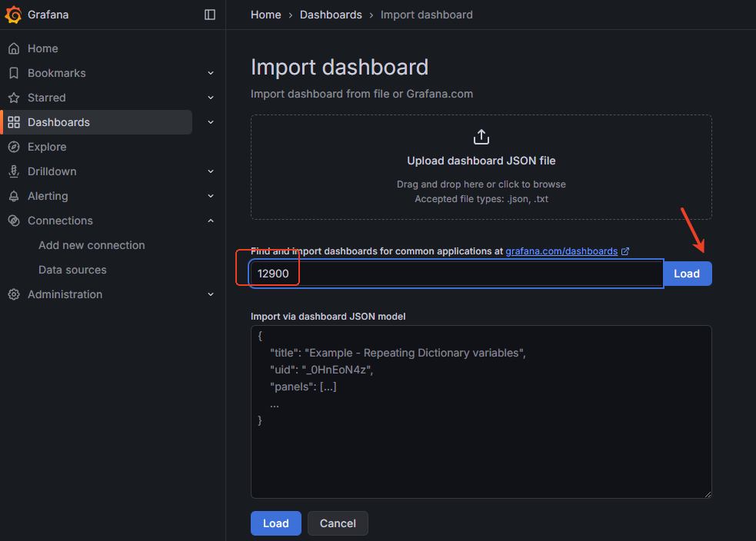This screenshot has width=756, height=541.
Task: Collapse the Connections section chevron
Action: coord(211,221)
